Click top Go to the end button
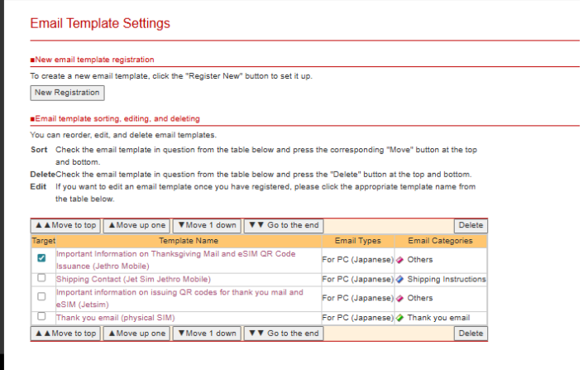Image resolution: width=588 pixels, height=370 pixels. [x=284, y=225]
